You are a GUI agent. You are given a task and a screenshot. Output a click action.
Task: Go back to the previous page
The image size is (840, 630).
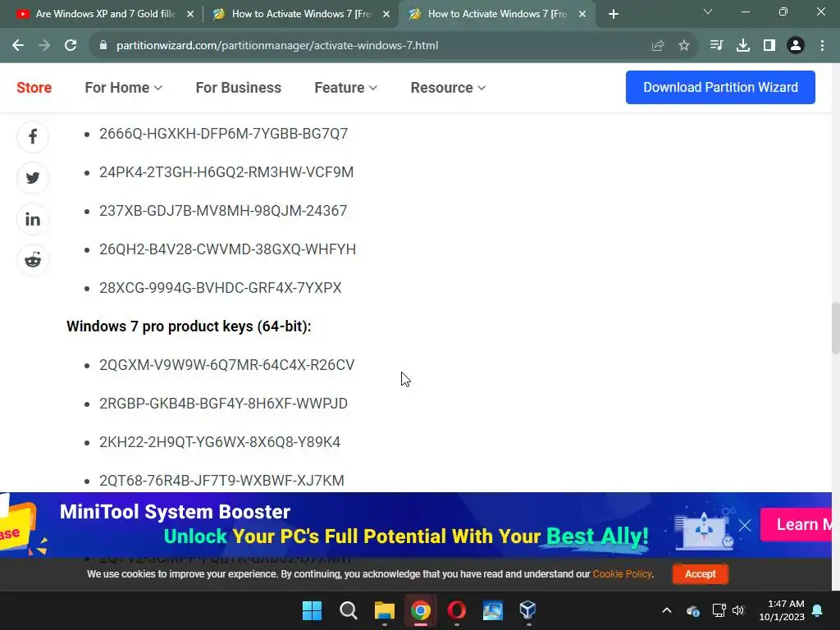[x=18, y=46]
